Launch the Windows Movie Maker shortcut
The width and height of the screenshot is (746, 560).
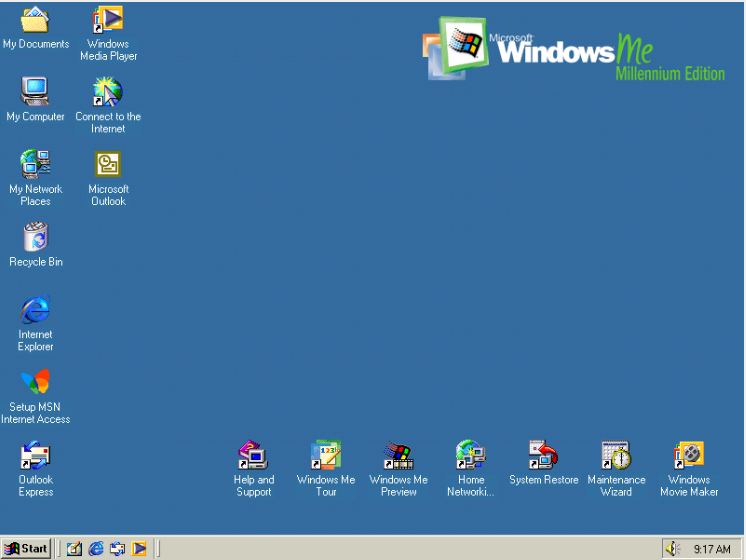pyautogui.click(x=689, y=455)
